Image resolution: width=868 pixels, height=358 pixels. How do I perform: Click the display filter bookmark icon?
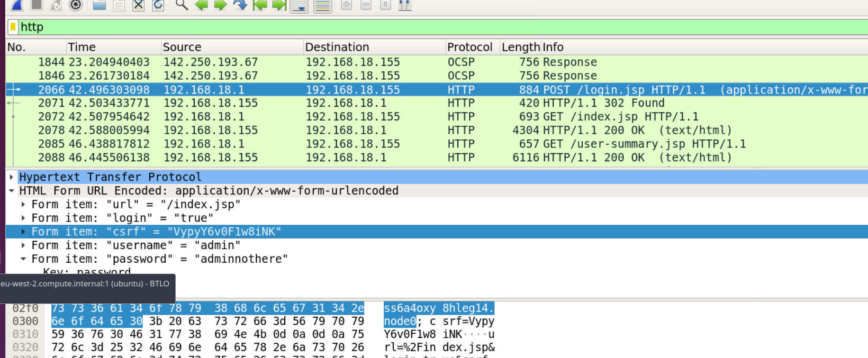(13, 27)
